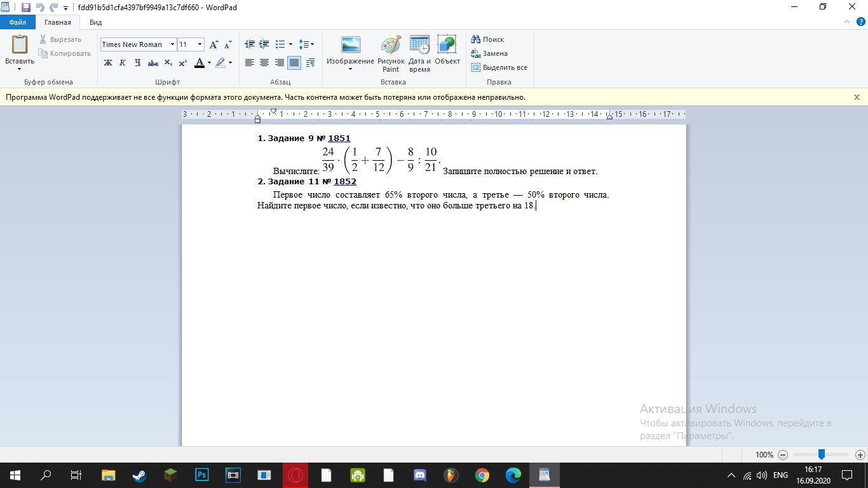The width and height of the screenshot is (868, 488).
Task: Increase indent of the paragraph
Action: (264, 44)
